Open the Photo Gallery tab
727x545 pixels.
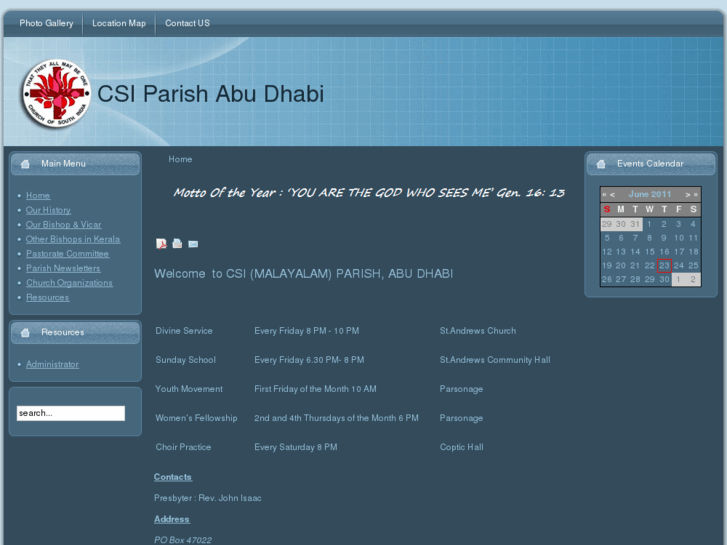(46, 23)
